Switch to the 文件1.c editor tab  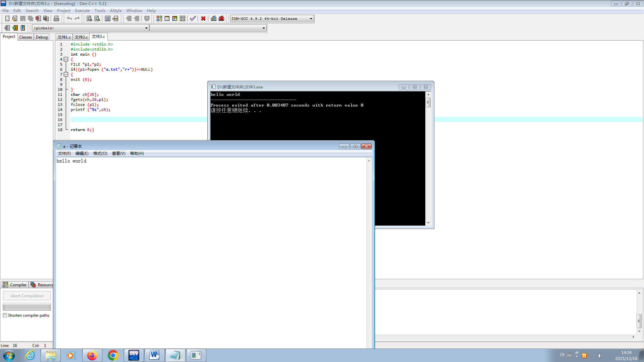click(x=64, y=37)
